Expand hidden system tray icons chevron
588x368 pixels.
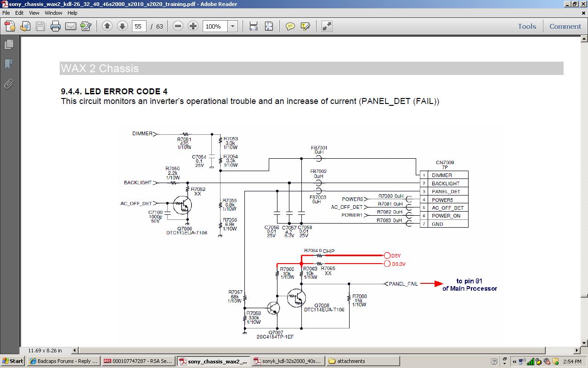pos(514,361)
